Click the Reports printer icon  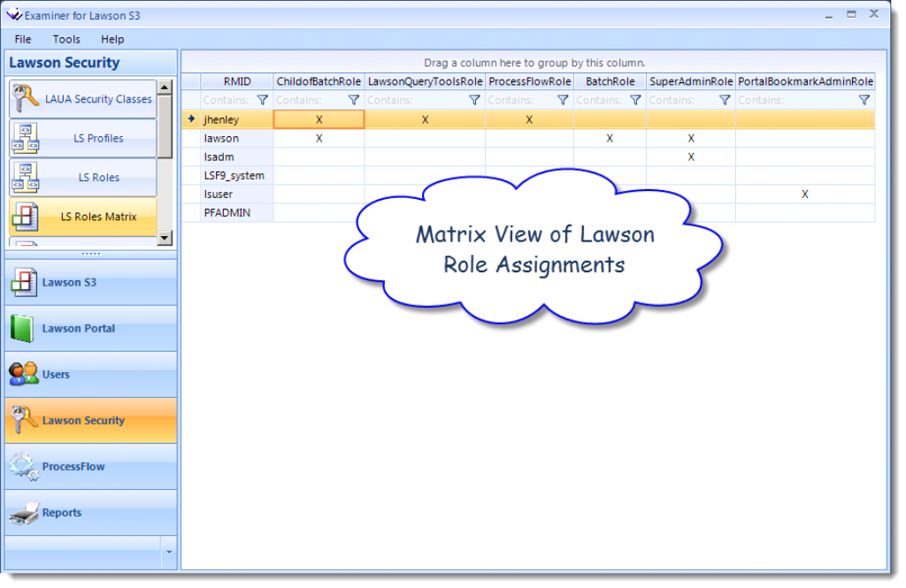pyautogui.click(x=24, y=513)
